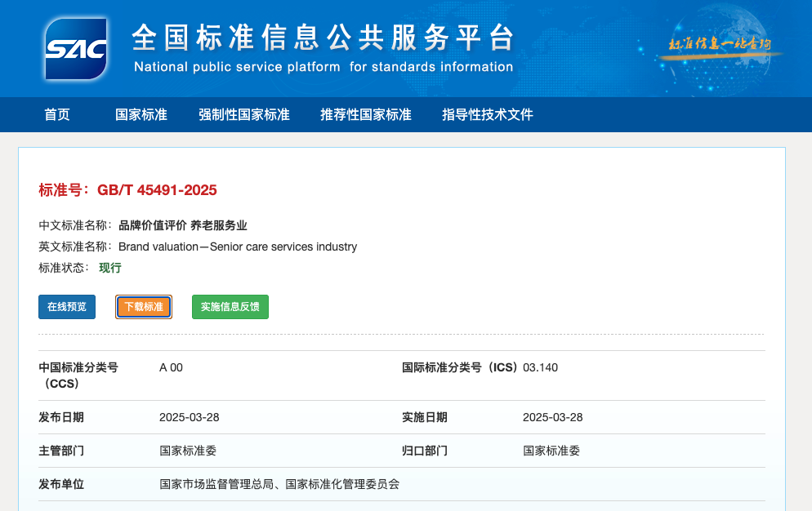Open the 国家标准 navigation item
This screenshot has width=812, height=511.
(141, 115)
